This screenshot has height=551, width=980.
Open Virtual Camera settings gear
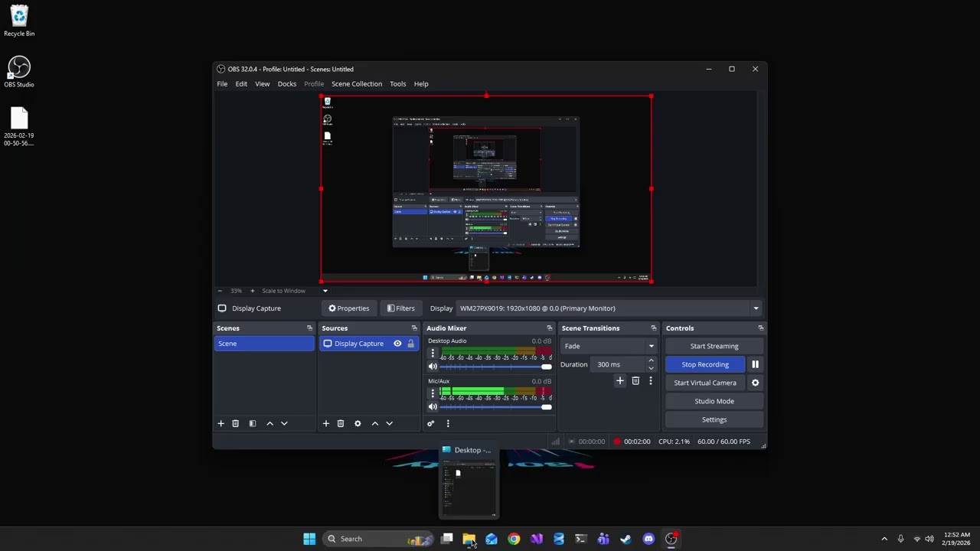pyautogui.click(x=755, y=383)
